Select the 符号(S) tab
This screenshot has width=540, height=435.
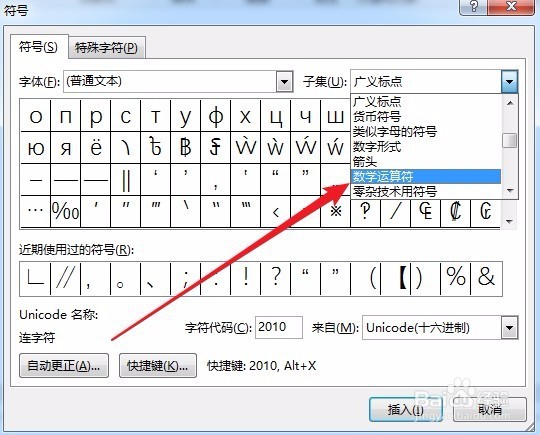[39, 47]
